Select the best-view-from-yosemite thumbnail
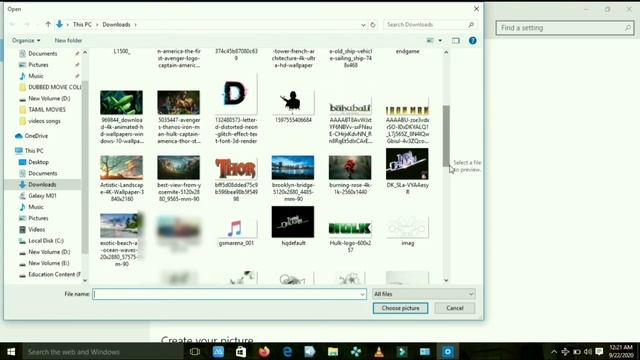The image size is (640, 360). tap(179, 167)
